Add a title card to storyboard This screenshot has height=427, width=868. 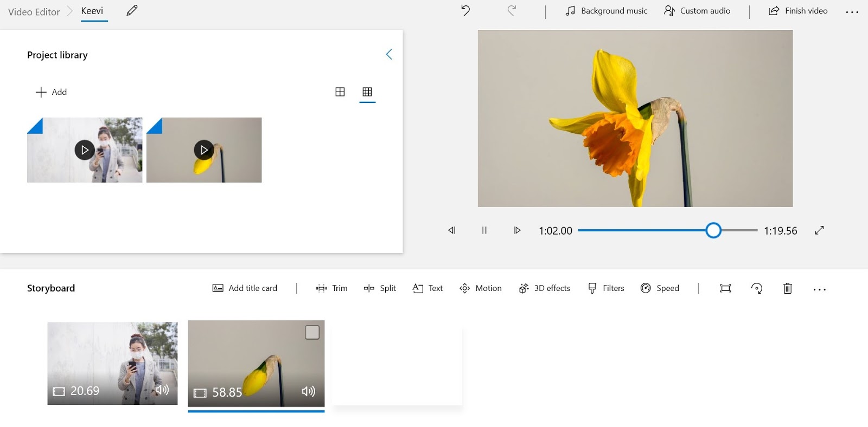[x=245, y=288]
